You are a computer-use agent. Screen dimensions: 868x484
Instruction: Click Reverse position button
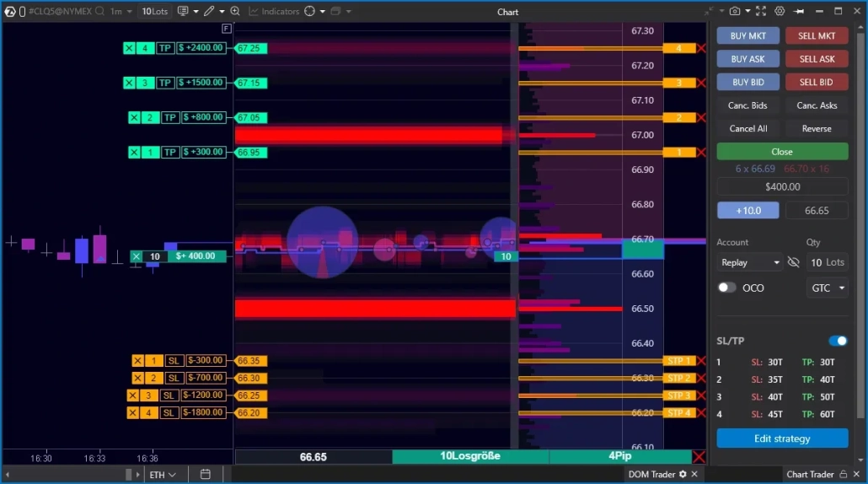click(817, 128)
